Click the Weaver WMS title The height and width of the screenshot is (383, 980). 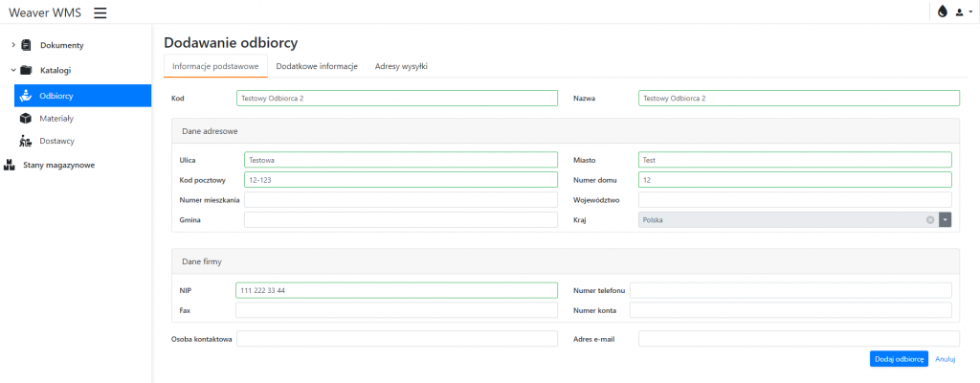(x=45, y=12)
